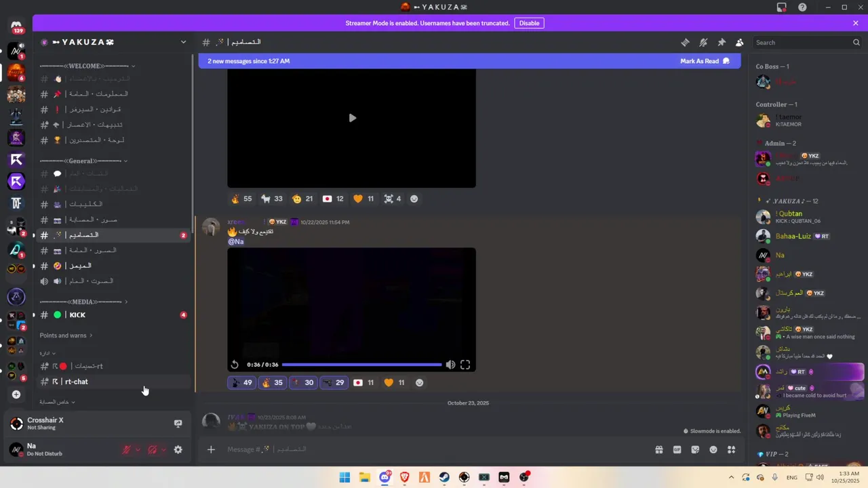This screenshot has width=868, height=488.
Task: Toggle the 33 count reaction
Action: click(272, 199)
